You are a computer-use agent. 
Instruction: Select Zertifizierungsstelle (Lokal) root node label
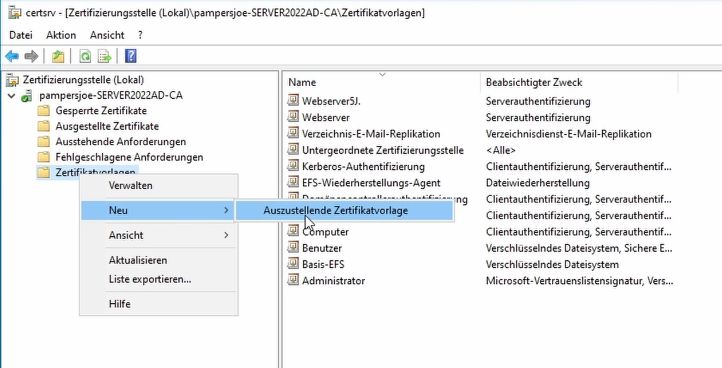[83, 80]
